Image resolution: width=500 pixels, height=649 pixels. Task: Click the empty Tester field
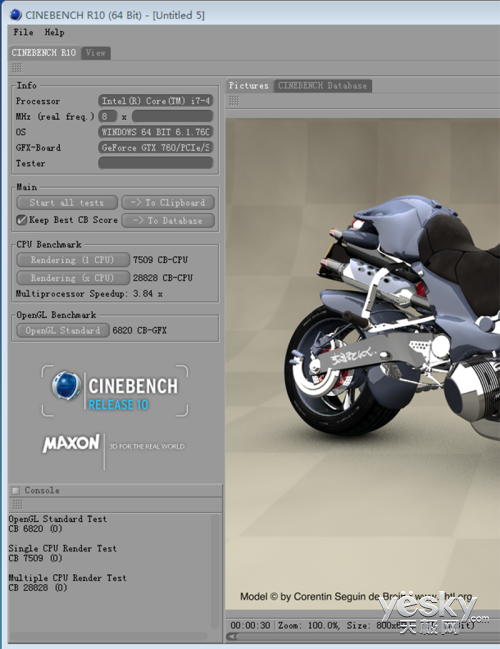point(156,163)
